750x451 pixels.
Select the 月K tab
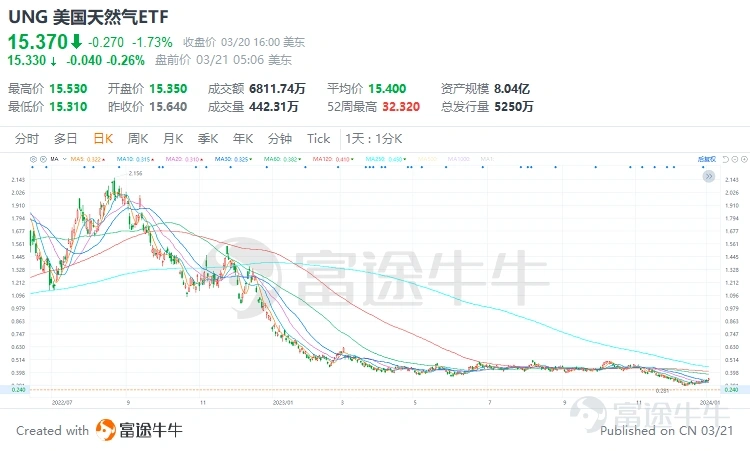coord(173,139)
